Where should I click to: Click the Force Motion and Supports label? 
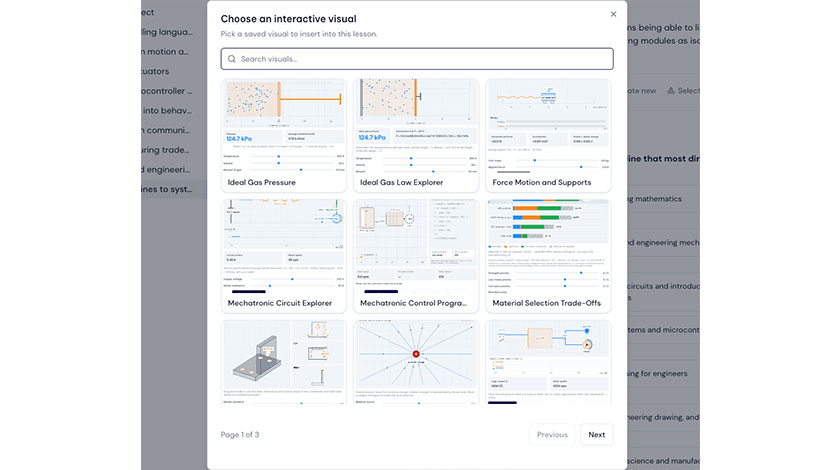pyautogui.click(x=542, y=182)
